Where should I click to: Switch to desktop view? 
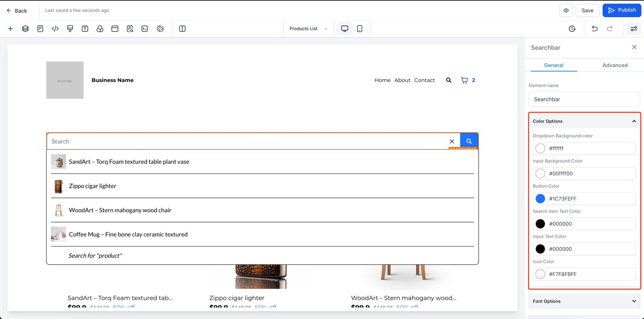point(345,29)
